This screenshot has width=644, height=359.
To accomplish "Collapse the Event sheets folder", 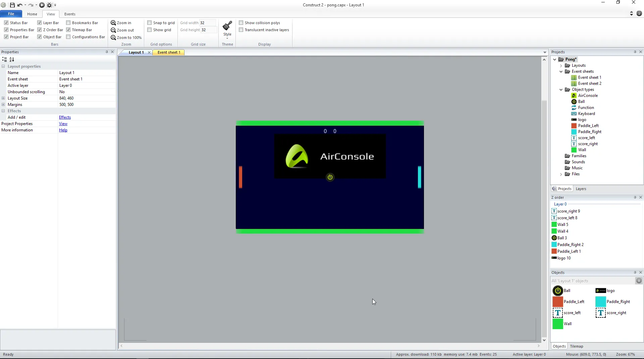I will pos(561,71).
